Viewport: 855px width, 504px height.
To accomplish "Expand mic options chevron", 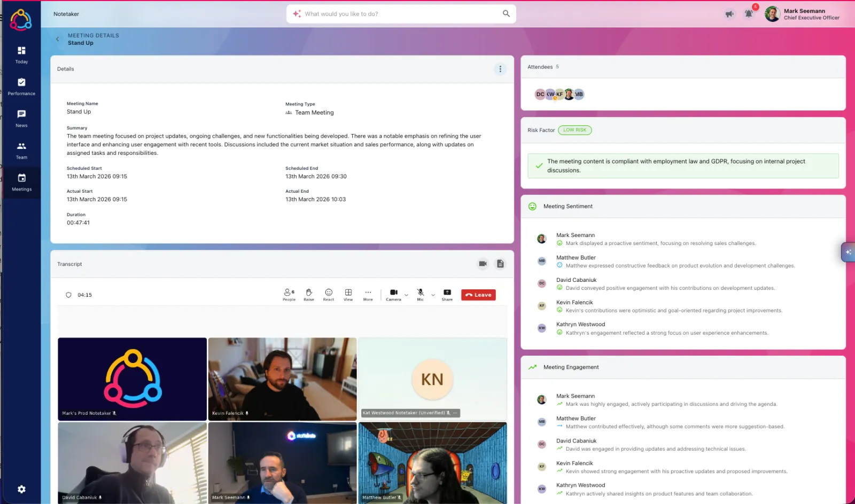I will point(433,295).
